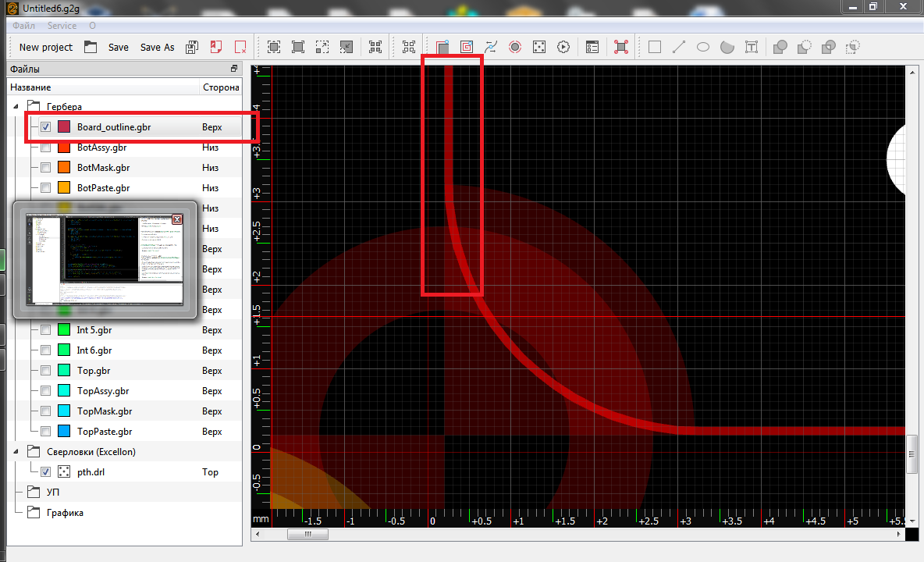924x562 pixels.
Task: Click the Save As button
Action: tap(158, 47)
